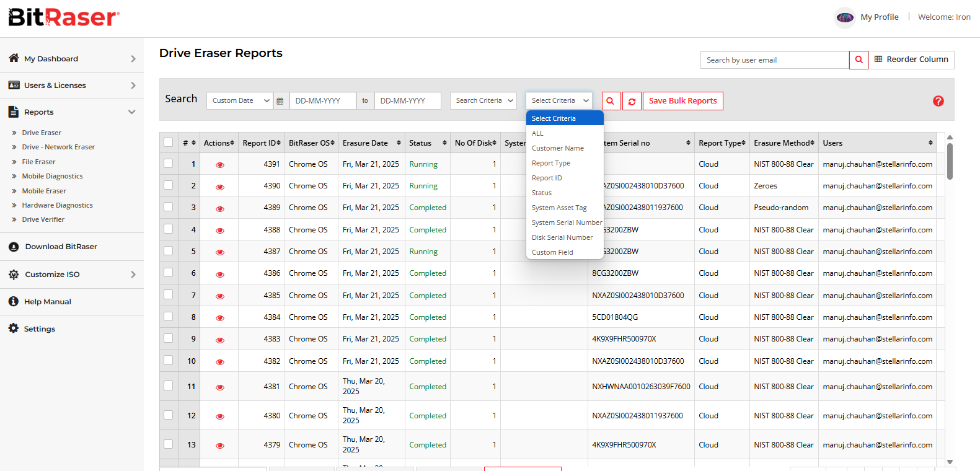
Task: Open the red question mark help icon
Action: coord(938,101)
